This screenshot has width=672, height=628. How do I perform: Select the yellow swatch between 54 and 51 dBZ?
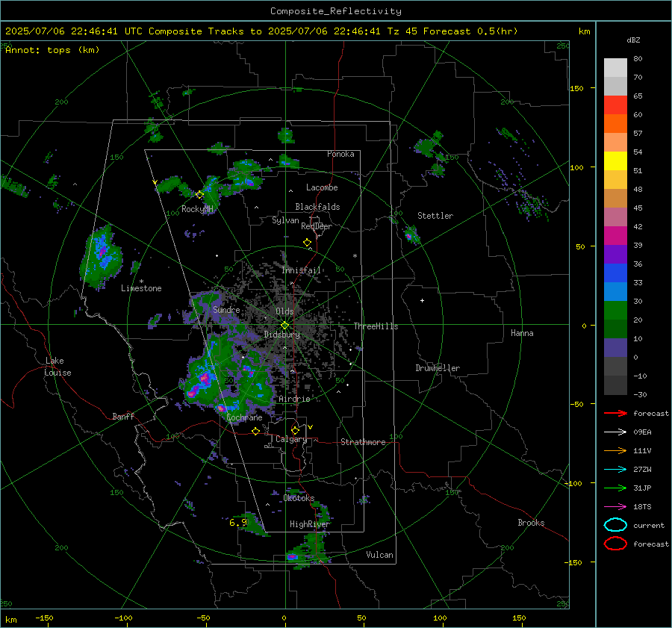pyautogui.click(x=615, y=161)
